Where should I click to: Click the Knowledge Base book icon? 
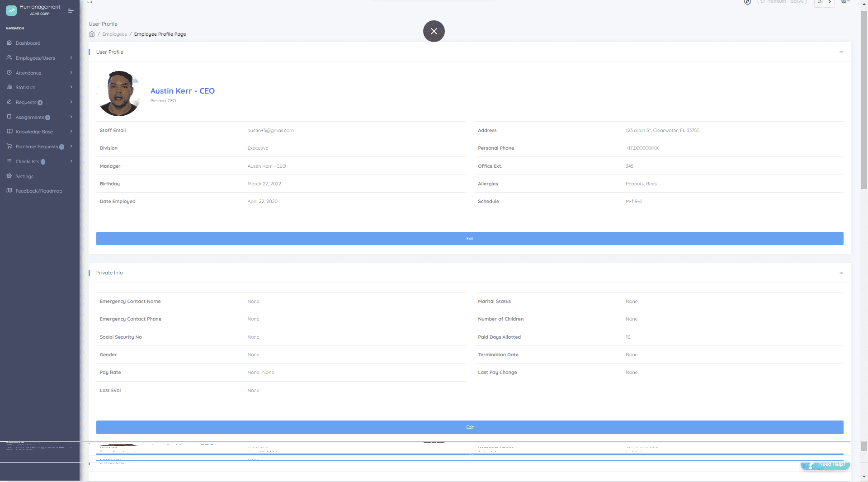pyautogui.click(x=9, y=132)
